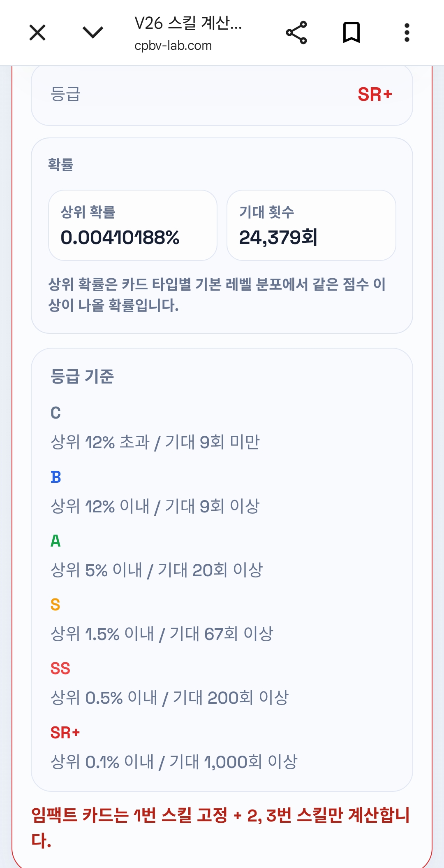The height and width of the screenshot is (868, 444).
Task: Select the C grade label
Action: point(55,413)
